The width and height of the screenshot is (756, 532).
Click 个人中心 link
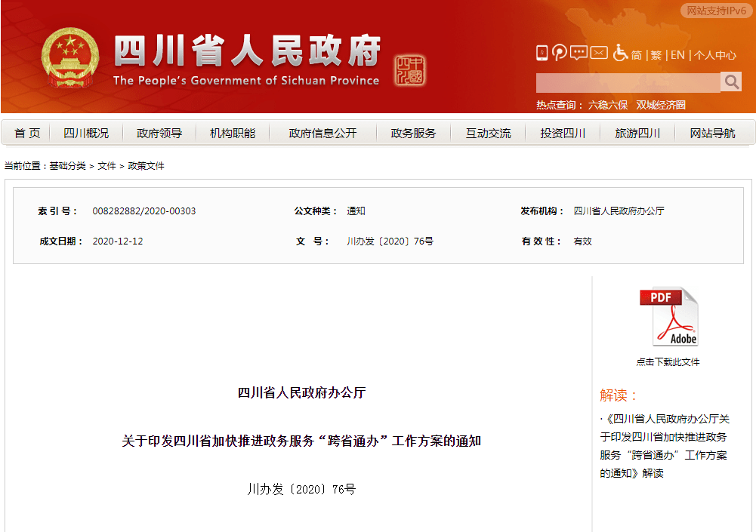pos(714,55)
